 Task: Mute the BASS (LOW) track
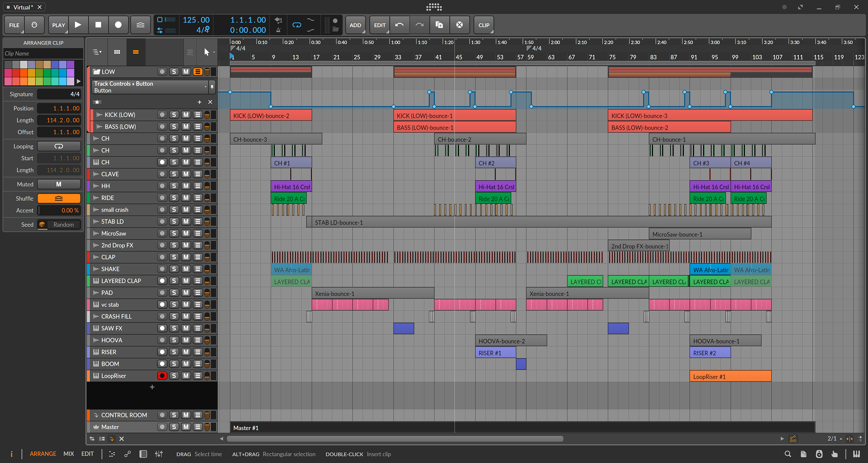tap(186, 127)
